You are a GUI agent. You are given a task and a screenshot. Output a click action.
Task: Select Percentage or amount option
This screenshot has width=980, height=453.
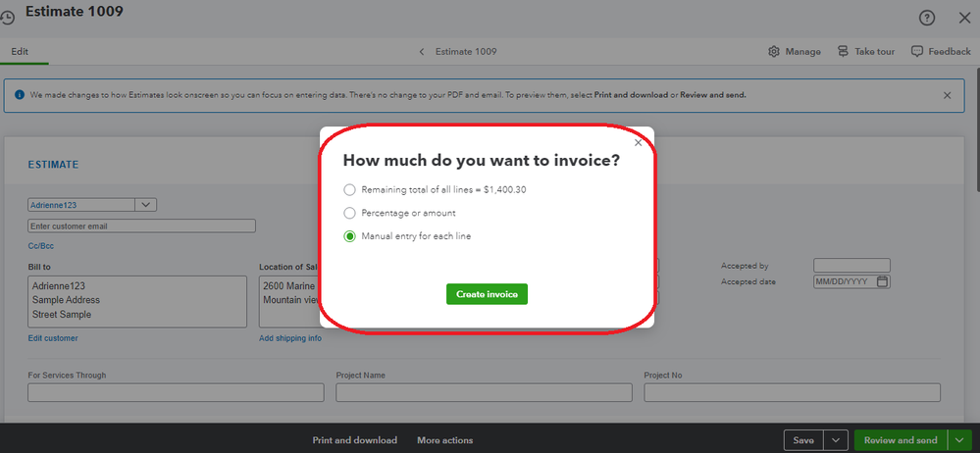pyautogui.click(x=349, y=213)
